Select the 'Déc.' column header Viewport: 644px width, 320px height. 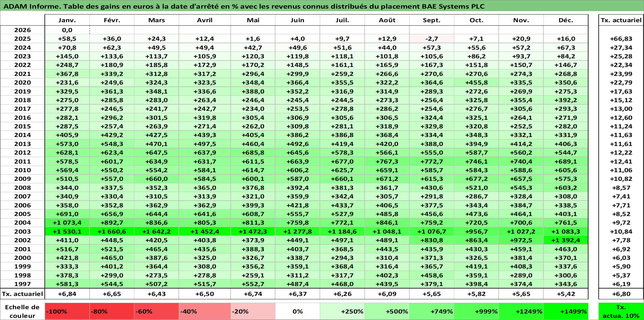(566, 20)
